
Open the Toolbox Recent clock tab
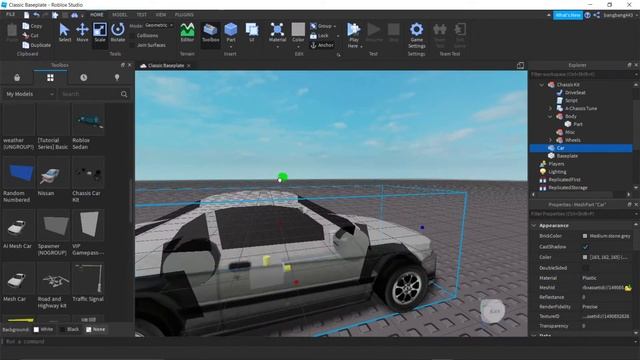pyautogui.click(x=84, y=78)
